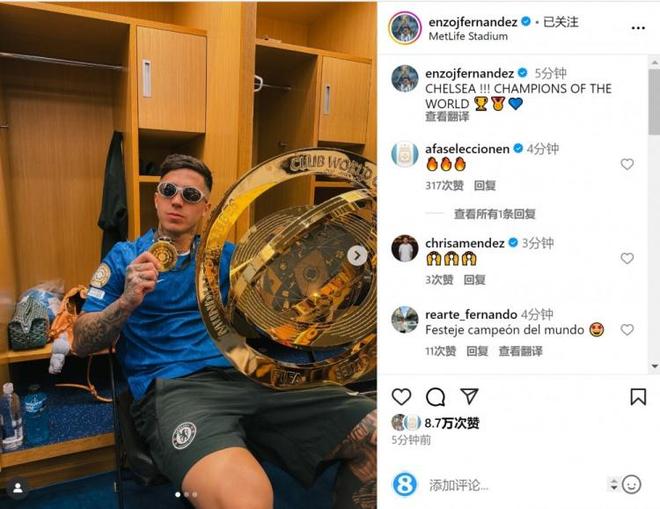Open MetLife Stadium location link

[x=468, y=37]
